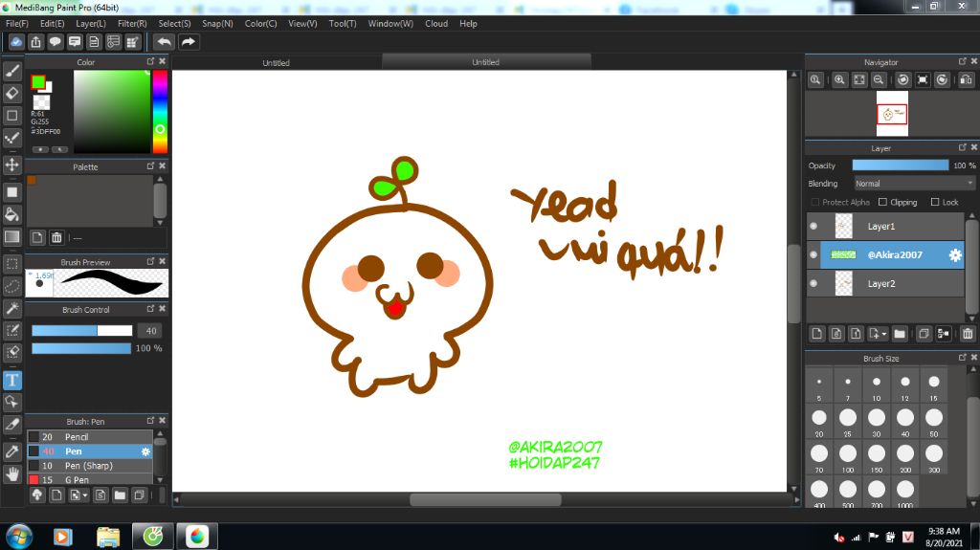Screen dimensions: 980x550
Task: Open settings gear on @Akira2007 layer
Action: tap(955, 255)
